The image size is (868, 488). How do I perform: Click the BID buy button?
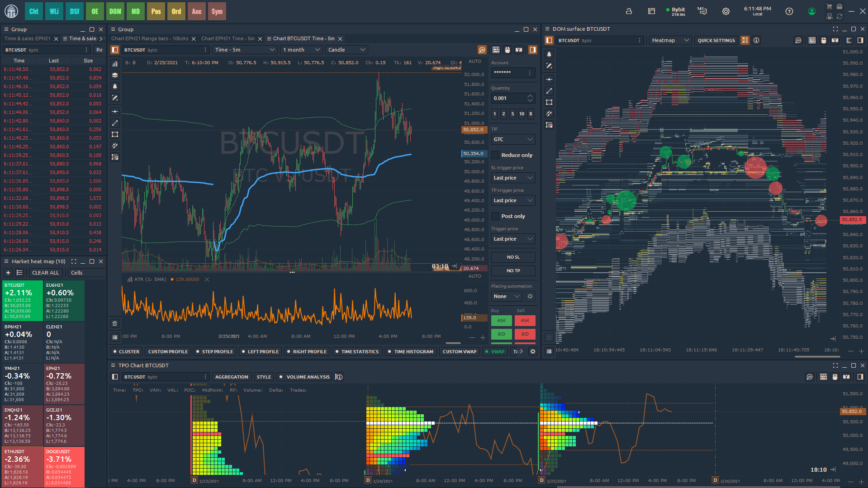coord(501,334)
